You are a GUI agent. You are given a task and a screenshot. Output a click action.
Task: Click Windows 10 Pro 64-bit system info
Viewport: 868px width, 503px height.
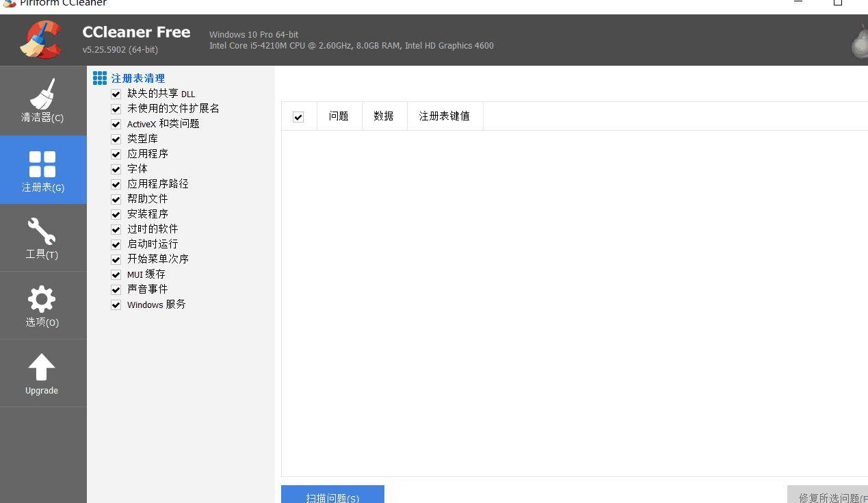pyautogui.click(x=254, y=34)
